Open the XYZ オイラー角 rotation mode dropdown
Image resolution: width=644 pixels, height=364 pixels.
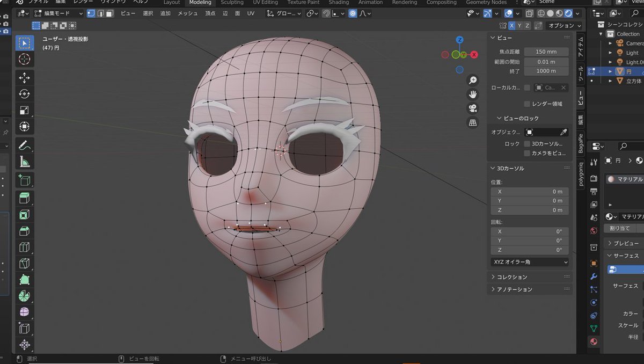click(x=530, y=262)
